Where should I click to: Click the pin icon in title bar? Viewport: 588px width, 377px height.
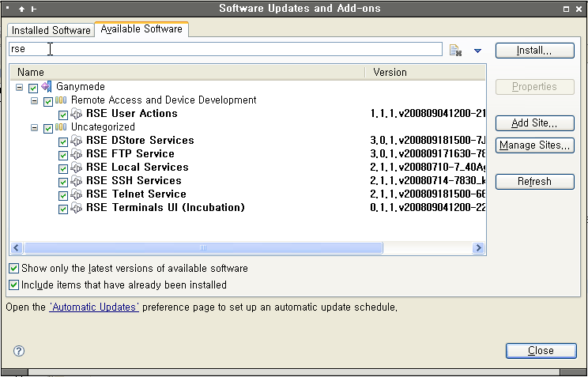34,9
